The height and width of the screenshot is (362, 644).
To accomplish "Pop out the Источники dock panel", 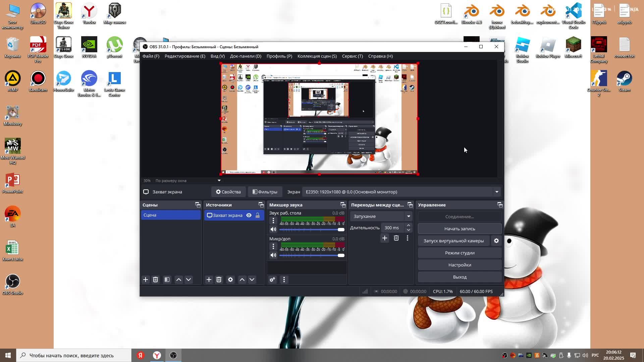I will [x=261, y=205].
